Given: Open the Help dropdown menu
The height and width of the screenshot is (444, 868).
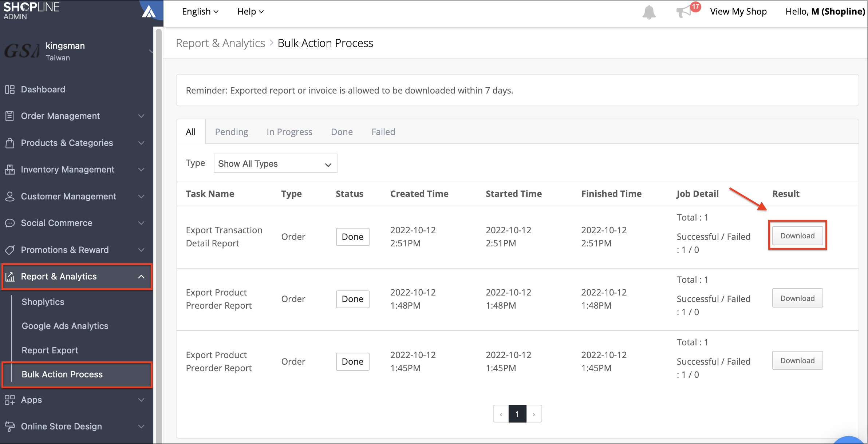Looking at the screenshot, I should (250, 12).
